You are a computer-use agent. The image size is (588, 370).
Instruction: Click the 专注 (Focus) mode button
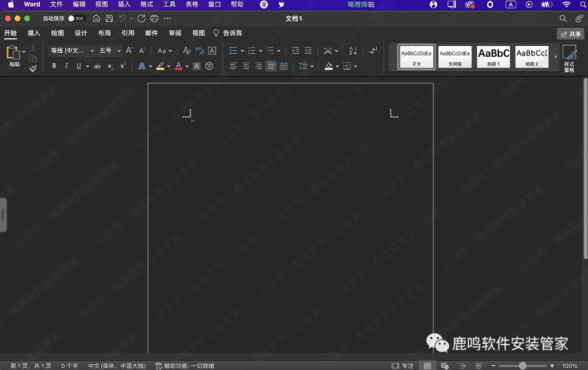click(402, 366)
